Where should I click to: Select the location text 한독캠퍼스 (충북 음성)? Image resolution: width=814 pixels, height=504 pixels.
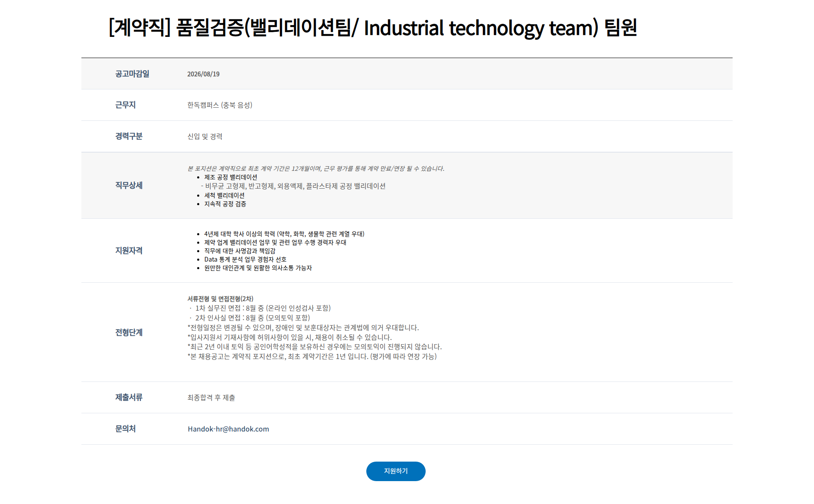[220, 105]
